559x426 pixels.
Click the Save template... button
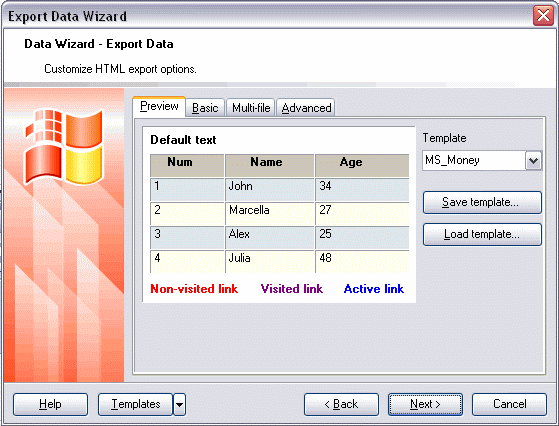pyautogui.click(x=482, y=202)
